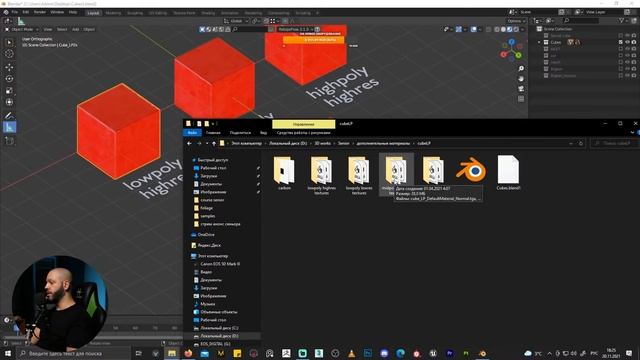640x360 pixels.
Task: Open viewport Options dropdown
Action: [516, 21]
